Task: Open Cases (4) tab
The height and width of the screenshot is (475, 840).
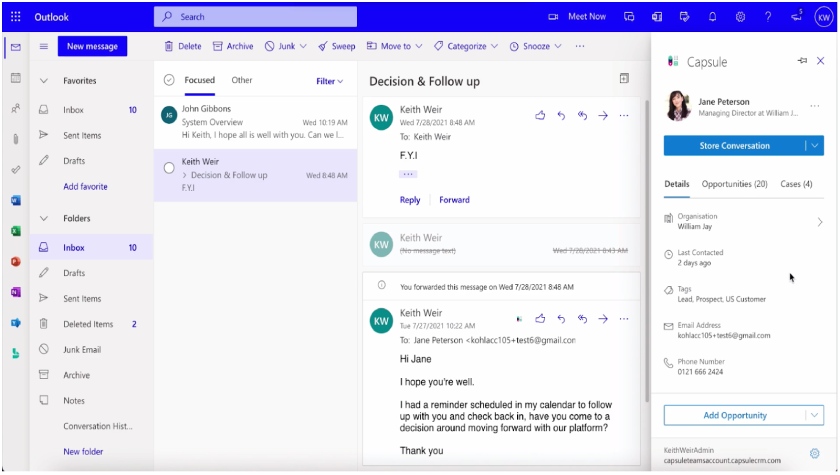Action: click(x=796, y=184)
